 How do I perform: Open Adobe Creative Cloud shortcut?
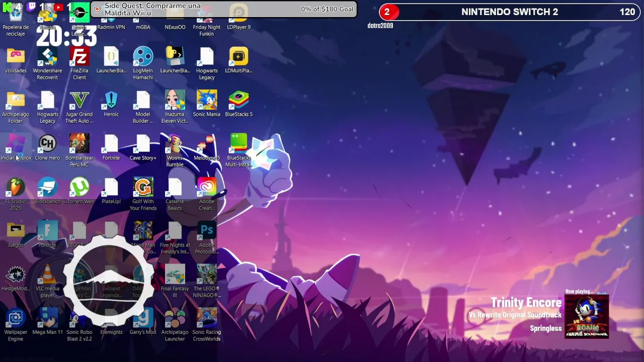coord(207,195)
